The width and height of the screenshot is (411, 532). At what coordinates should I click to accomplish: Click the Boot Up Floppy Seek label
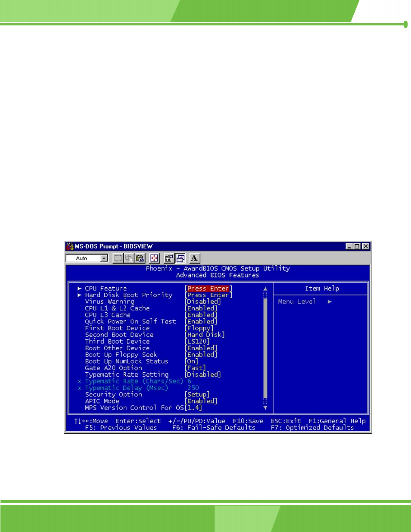coord(121,355)
